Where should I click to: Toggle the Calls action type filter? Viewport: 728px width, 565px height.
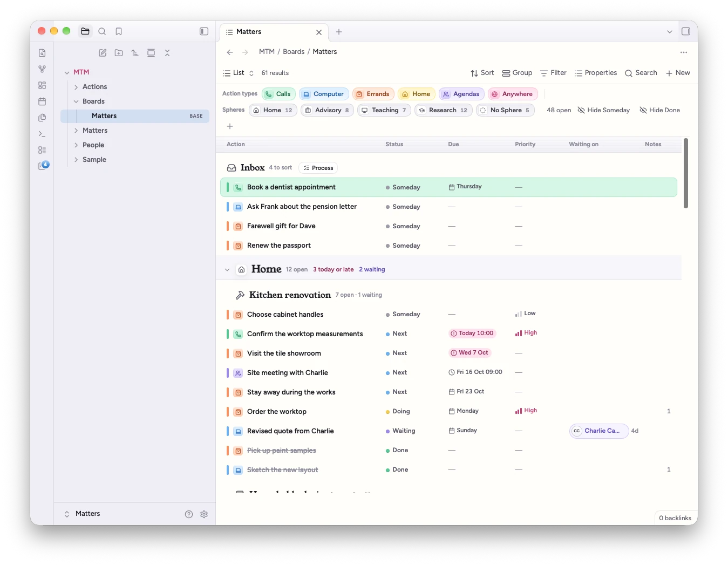click(278, 94)
